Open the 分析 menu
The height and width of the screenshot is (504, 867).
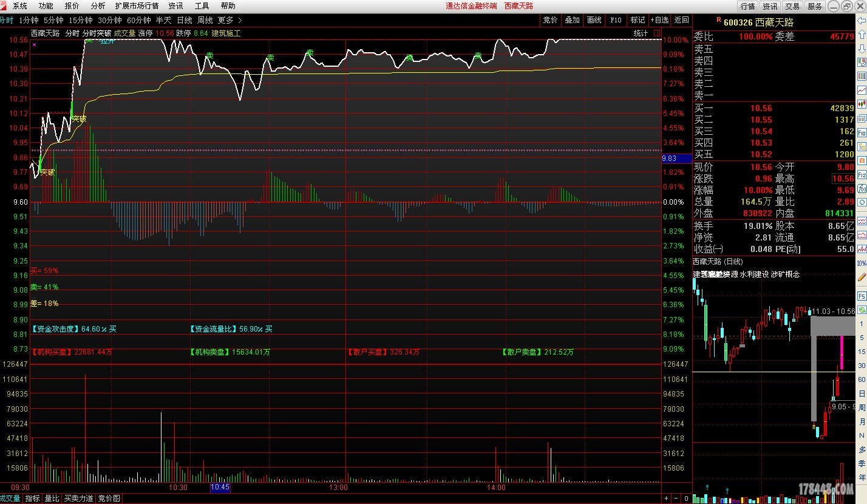[x=98, y=6]
